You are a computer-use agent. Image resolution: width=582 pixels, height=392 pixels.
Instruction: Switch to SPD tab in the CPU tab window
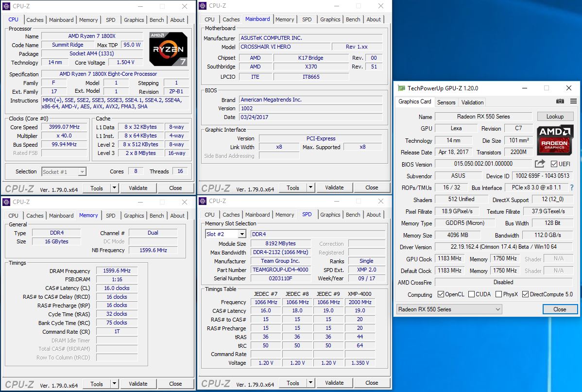(x=111, y=20)
